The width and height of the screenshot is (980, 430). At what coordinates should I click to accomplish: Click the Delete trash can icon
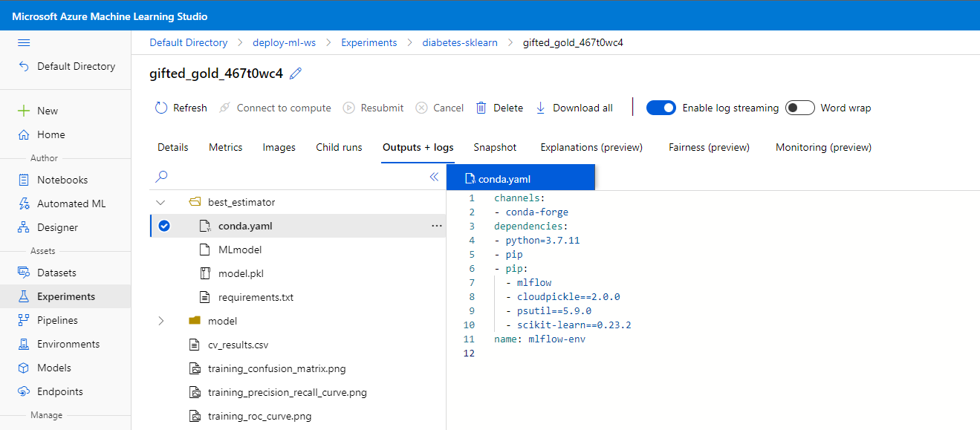(x=481, y=108)
